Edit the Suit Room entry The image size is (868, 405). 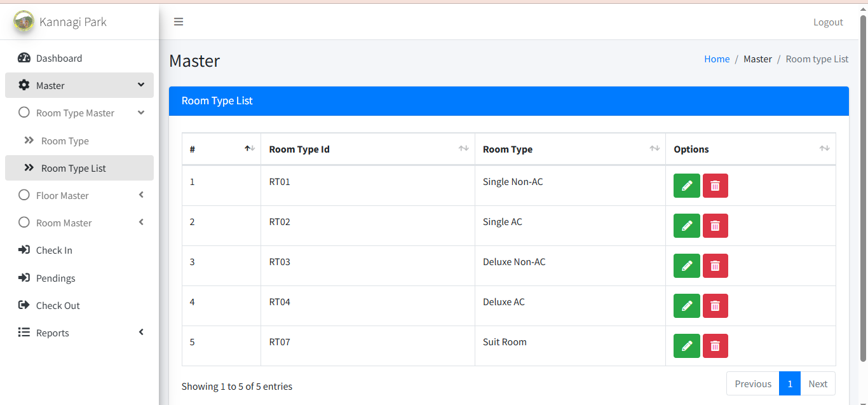pyautogui.click(x=686, y=346)
